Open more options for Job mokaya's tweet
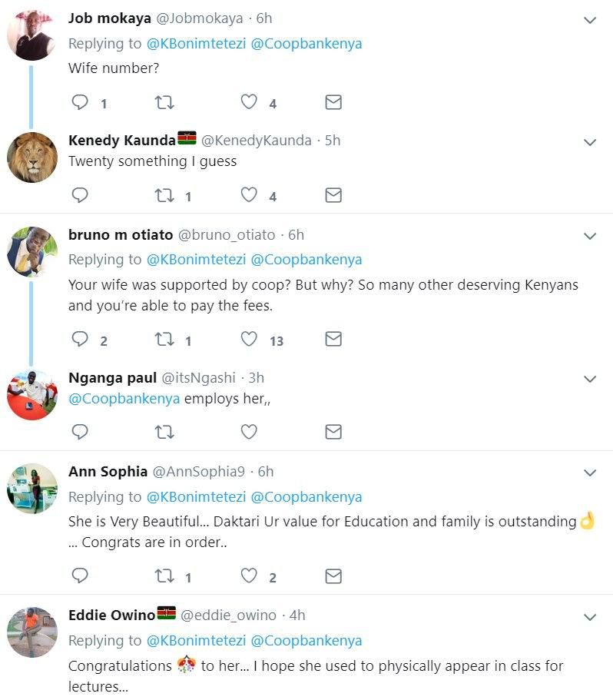613x700 pixels. [590, 20]
